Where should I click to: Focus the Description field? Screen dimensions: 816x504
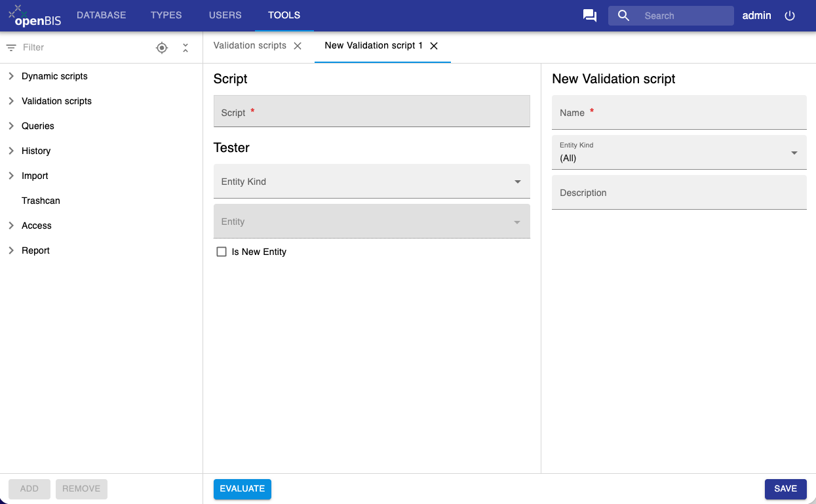tap(679, 193)
